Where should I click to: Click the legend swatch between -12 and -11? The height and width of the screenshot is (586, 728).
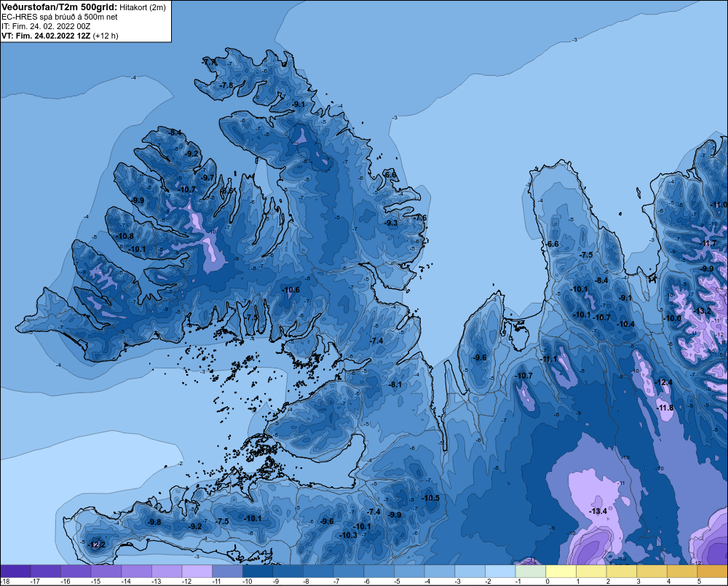tap(197, 571)
